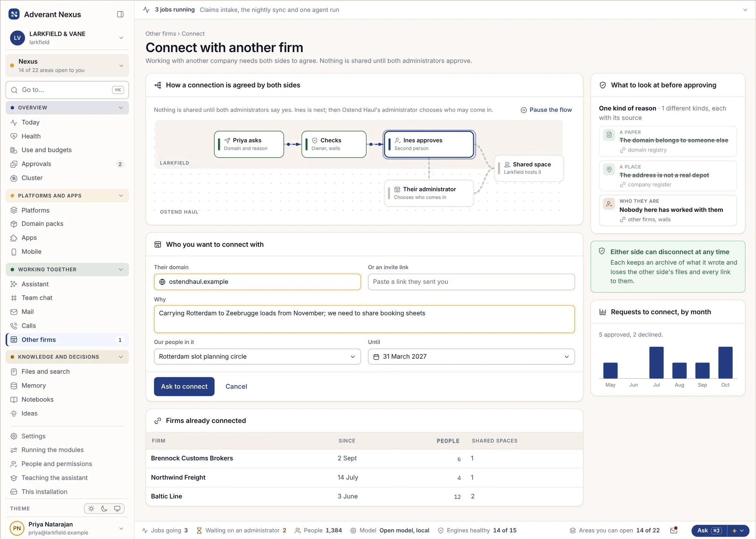Click the Go to search field

click(67, 90)
